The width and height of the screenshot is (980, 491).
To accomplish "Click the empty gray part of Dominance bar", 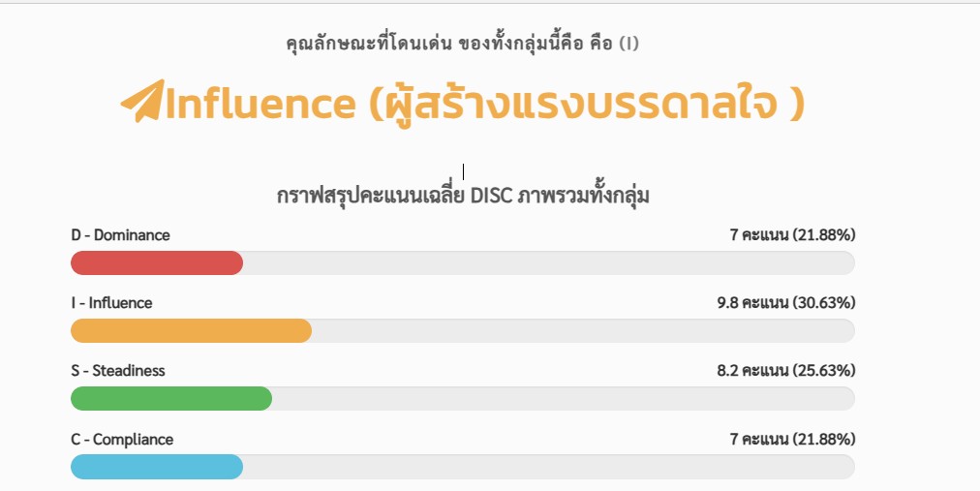I will coord(547,262).
